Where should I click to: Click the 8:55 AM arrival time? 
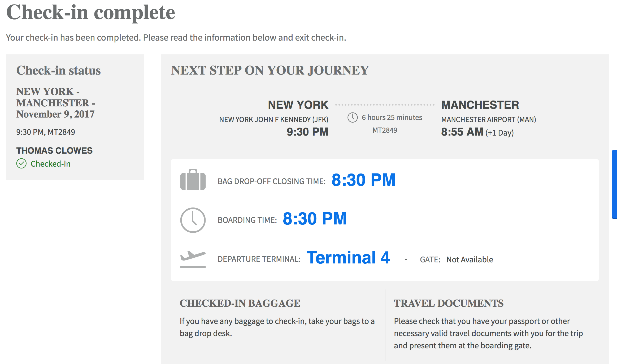(462, 132)
